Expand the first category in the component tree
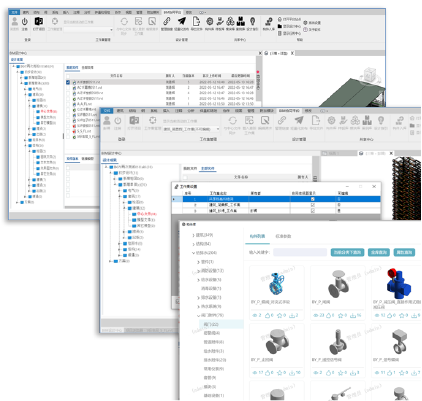 pyautogui.click(x=193, y=235)
